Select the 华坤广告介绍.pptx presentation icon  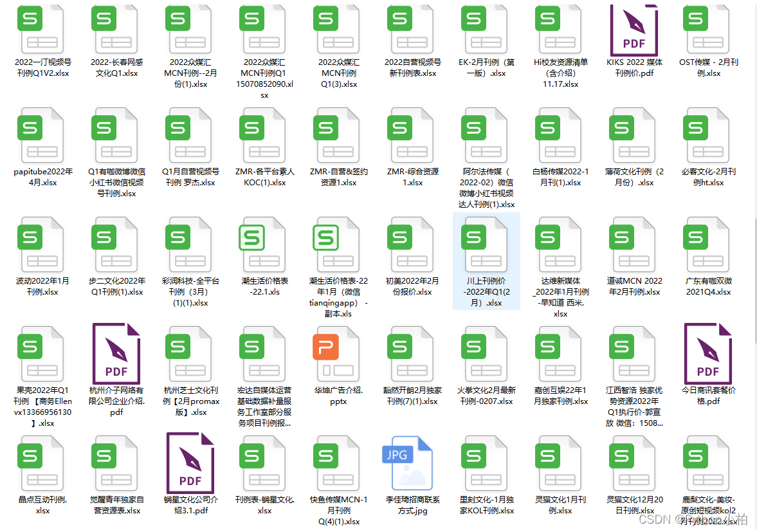click(x=336, y=354)
